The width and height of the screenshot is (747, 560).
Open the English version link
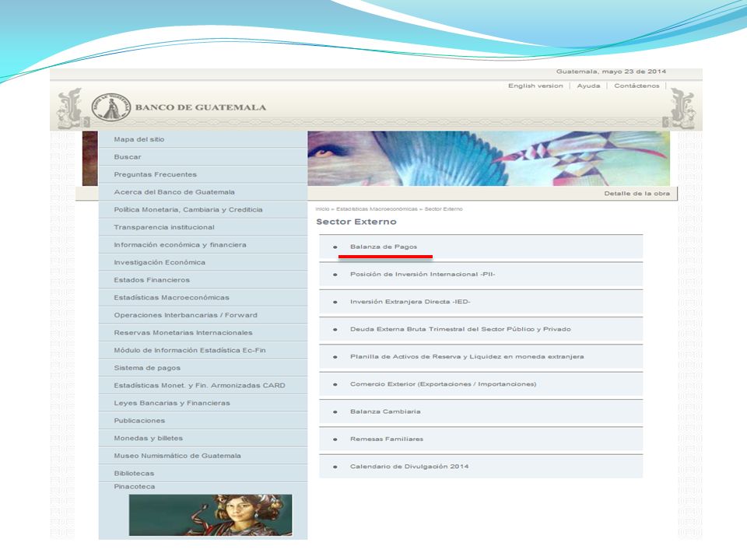click(535, 86)
